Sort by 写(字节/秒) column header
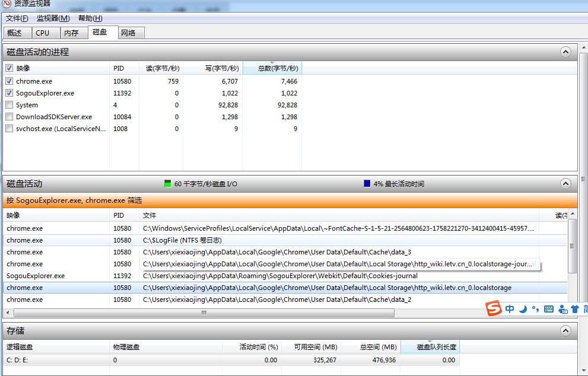 [213, 68]
